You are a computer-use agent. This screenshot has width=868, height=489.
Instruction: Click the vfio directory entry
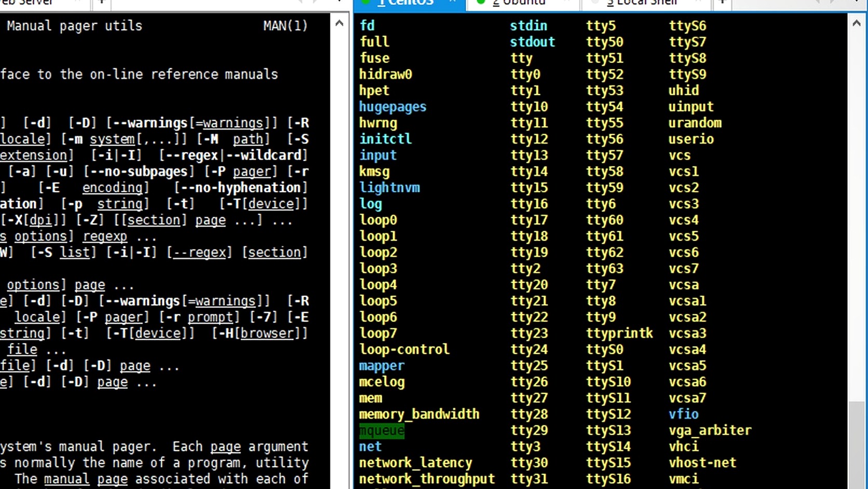[x=683, y=415]
